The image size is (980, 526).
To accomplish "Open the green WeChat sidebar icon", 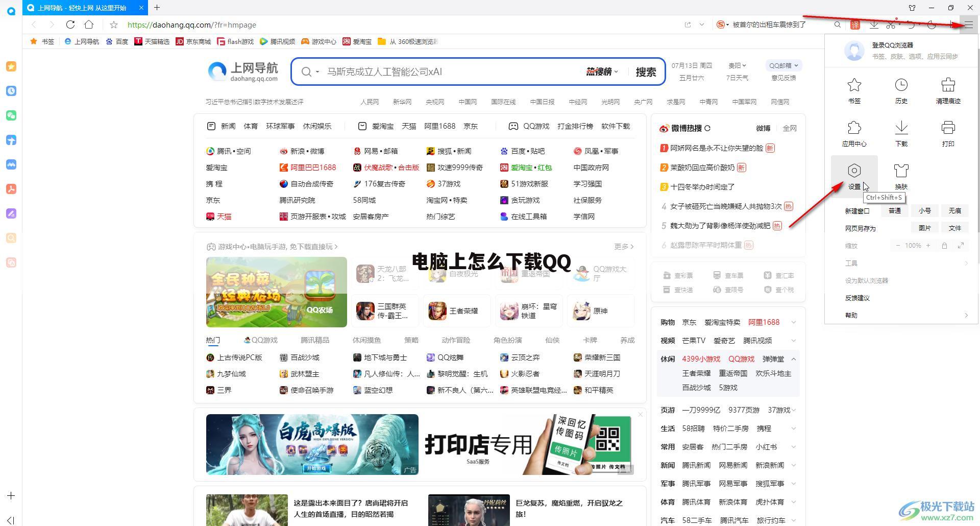I will click(x=11, y=115).
